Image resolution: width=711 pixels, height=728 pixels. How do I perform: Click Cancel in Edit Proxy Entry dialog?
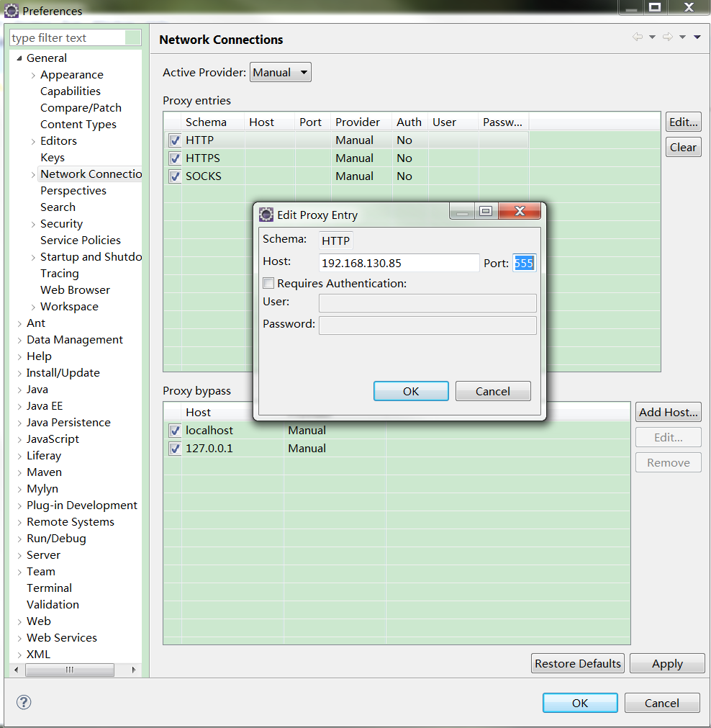493,391
